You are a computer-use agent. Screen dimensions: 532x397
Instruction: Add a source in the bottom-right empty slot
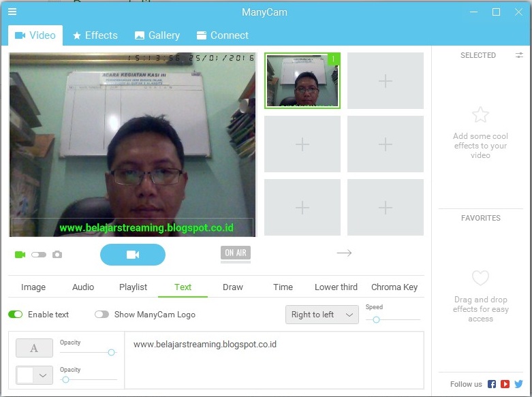pos(386,207)
